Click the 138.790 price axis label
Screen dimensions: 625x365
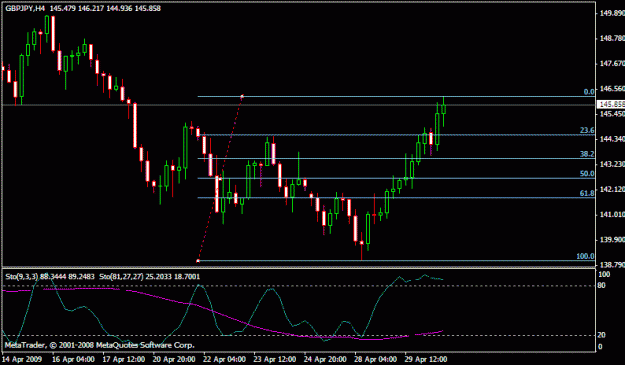(x=612, y=265)
